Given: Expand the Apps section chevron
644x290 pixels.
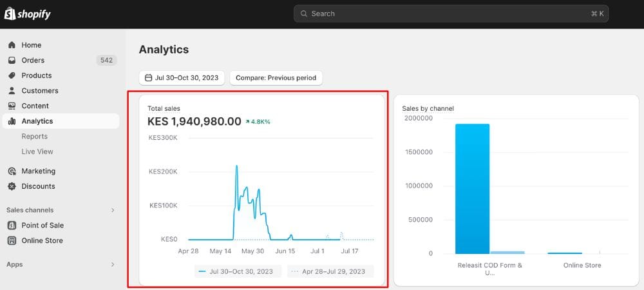Looking at the screenshot, I should [113, 265].
